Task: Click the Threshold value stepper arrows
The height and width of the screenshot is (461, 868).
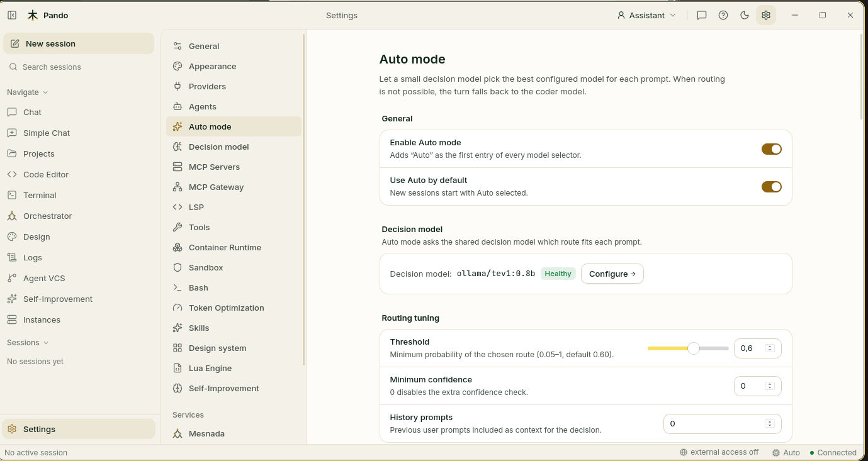Action: 769,348
